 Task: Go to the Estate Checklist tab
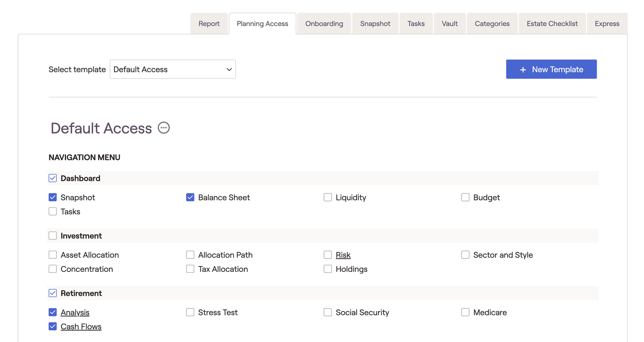[x=552, y=23]
